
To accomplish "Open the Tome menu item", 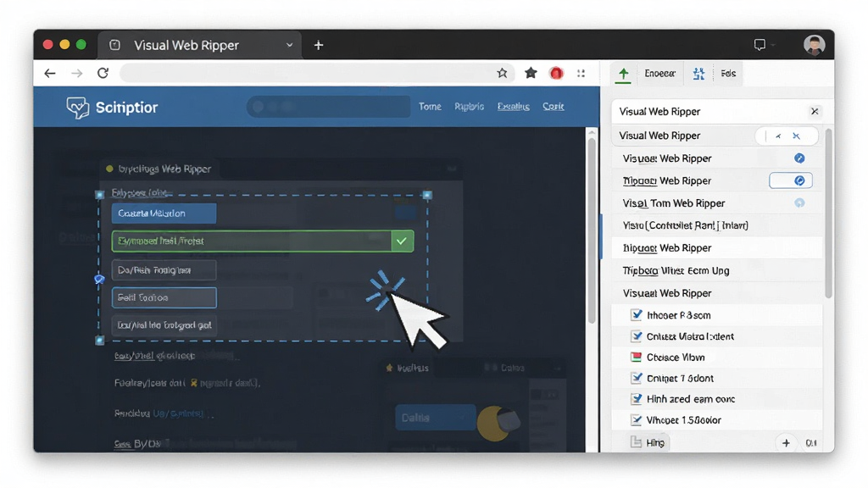I will click(430, 106).
